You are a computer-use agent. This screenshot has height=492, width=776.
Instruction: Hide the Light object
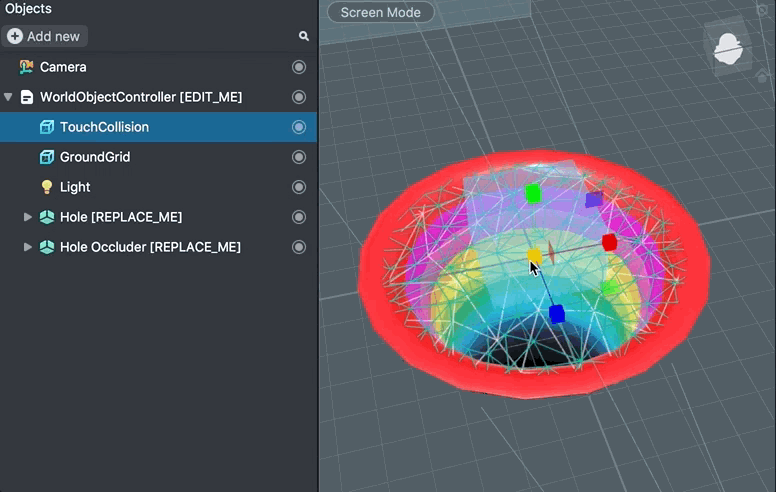click(299, 187)
